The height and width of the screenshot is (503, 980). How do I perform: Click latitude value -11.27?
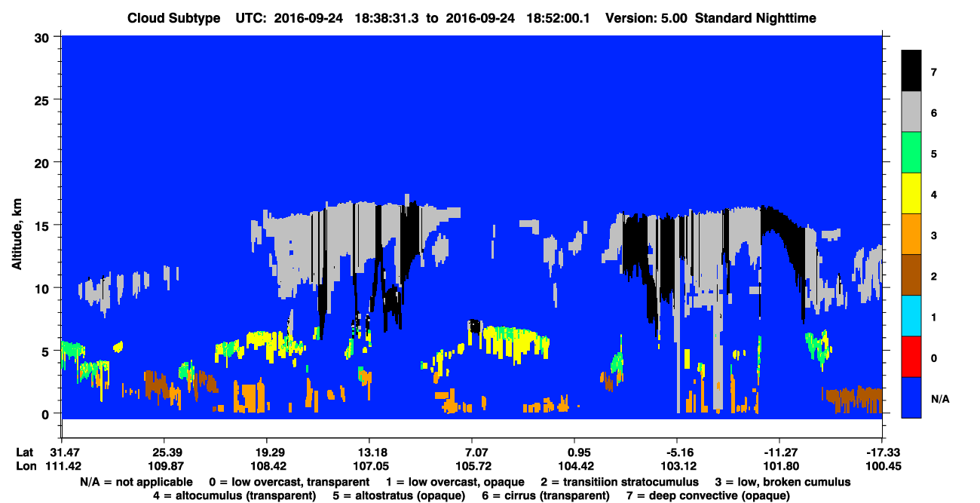pos(779,452)
